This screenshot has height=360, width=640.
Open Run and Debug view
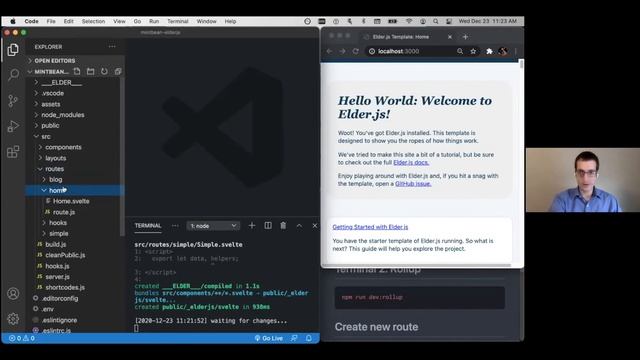[13, 126]
